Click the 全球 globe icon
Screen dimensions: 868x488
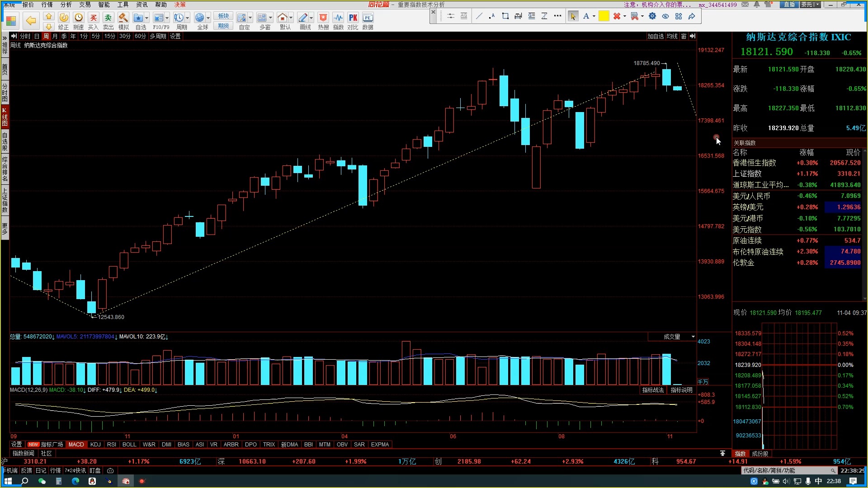[199, 18]
